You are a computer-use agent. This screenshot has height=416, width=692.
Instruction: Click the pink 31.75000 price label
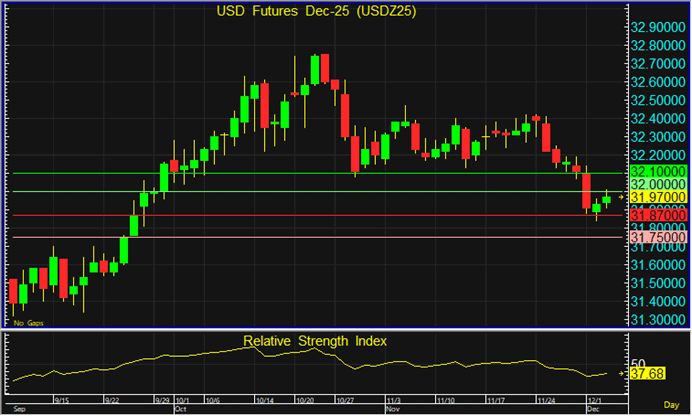tap(657, 237)
